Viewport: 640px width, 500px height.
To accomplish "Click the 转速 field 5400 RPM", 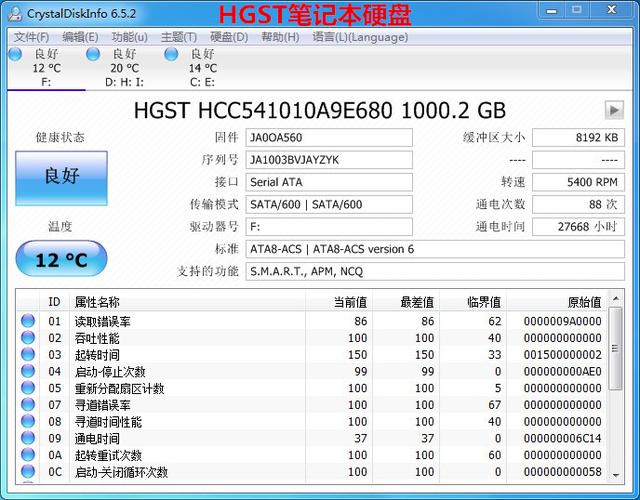I will (578, 182).
